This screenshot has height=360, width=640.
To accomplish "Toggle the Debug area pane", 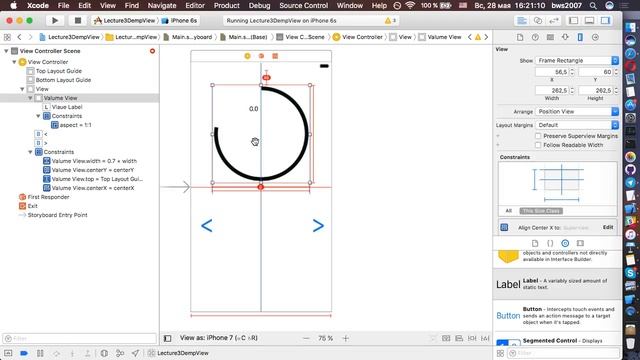I will 589,20.
